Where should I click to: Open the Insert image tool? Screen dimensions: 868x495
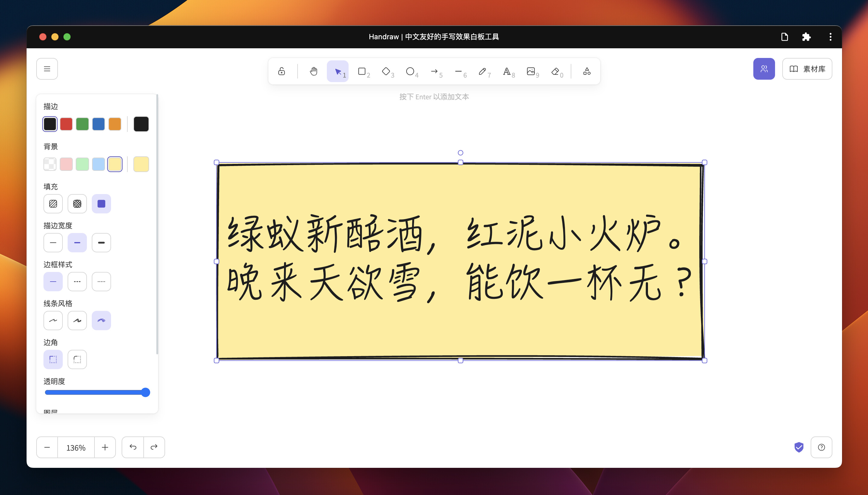531,71
